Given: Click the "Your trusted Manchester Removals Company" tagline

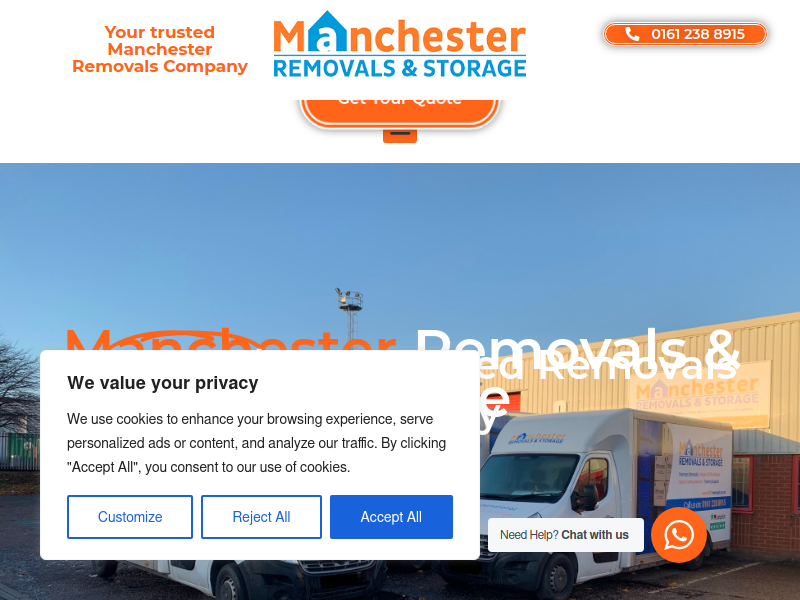Looking at the screenshot, I should [160, 49].
